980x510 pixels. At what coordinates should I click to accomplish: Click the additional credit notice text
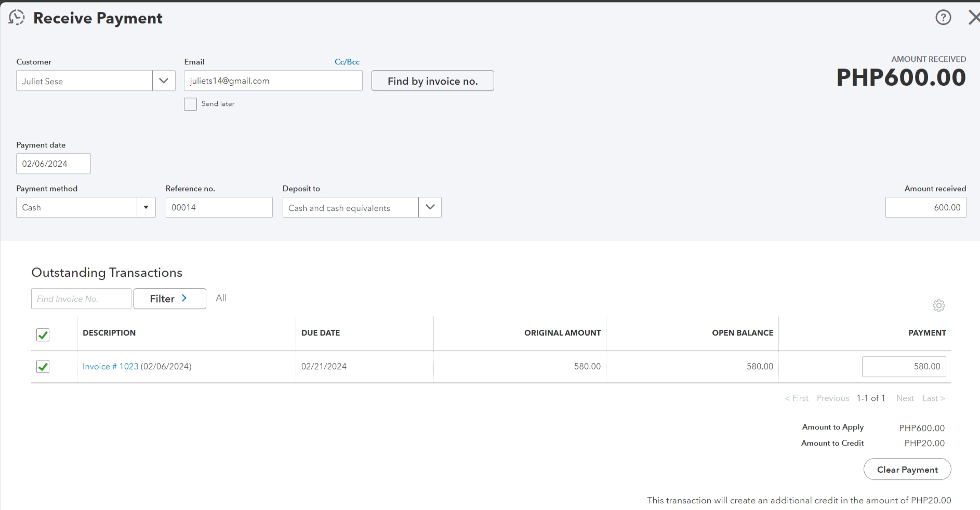[799, 501]
